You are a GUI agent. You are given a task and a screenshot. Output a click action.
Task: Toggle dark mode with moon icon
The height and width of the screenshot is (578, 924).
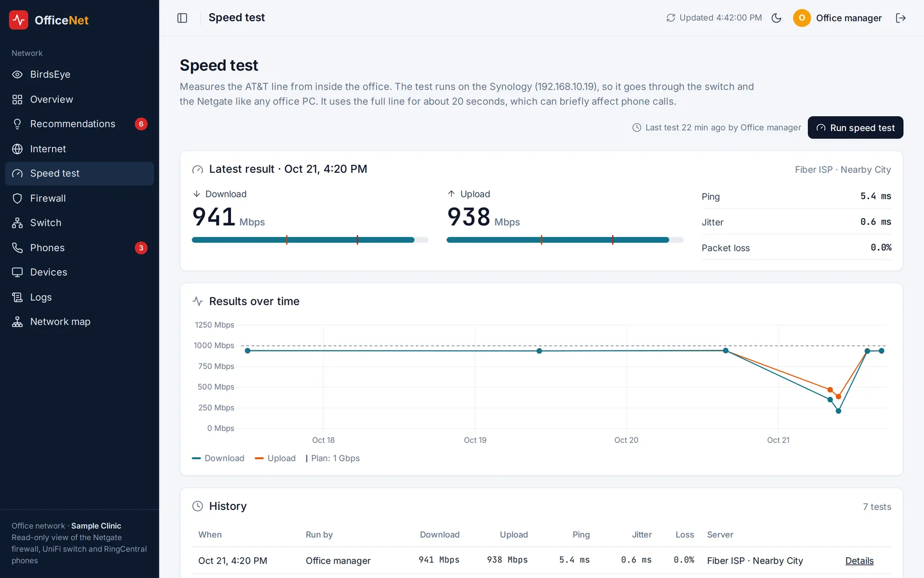click(x=776, y=18)
